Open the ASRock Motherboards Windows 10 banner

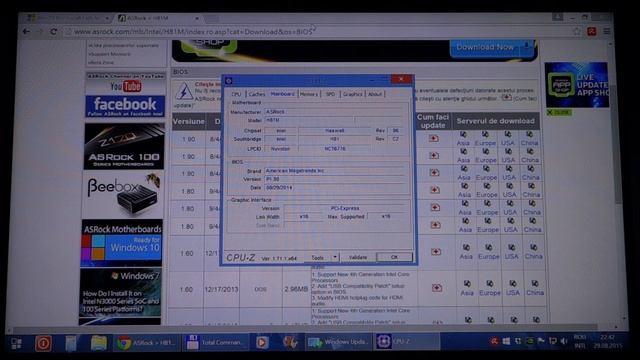coord(122,243)
